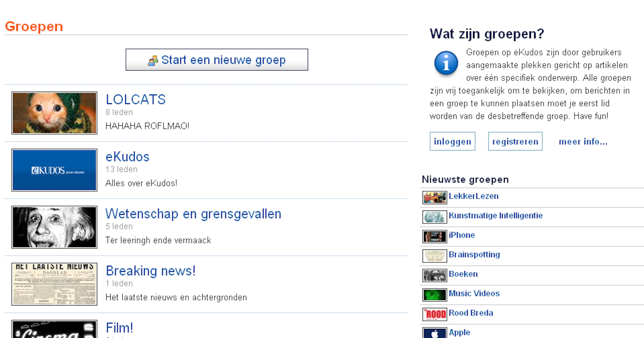The height and width of the screenshot is (338, 644).
Task: Click the LekkerLezen small thumbnail icon
Action: pyautogui.click(x=435, y=198)
